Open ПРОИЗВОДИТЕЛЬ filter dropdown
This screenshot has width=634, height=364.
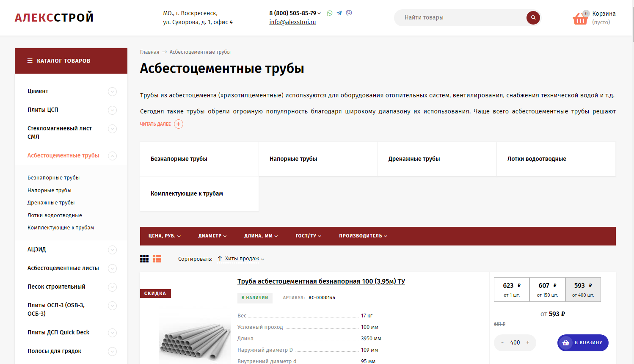tap(363, 236)
